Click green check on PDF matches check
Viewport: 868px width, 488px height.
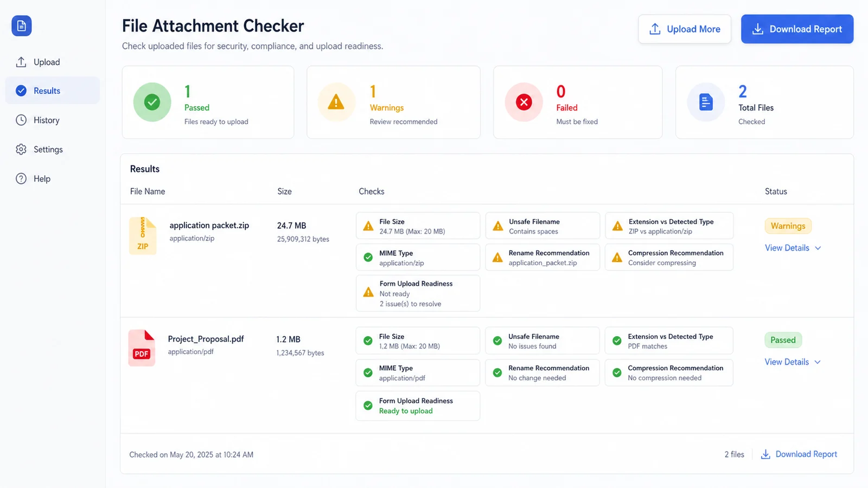[x=617, y=341]
